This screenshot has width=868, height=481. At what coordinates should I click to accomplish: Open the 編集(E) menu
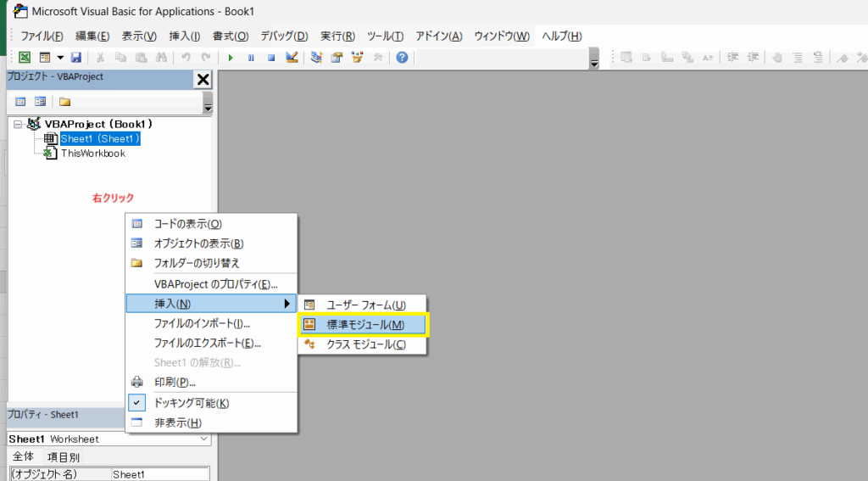(x=92, y=36)
